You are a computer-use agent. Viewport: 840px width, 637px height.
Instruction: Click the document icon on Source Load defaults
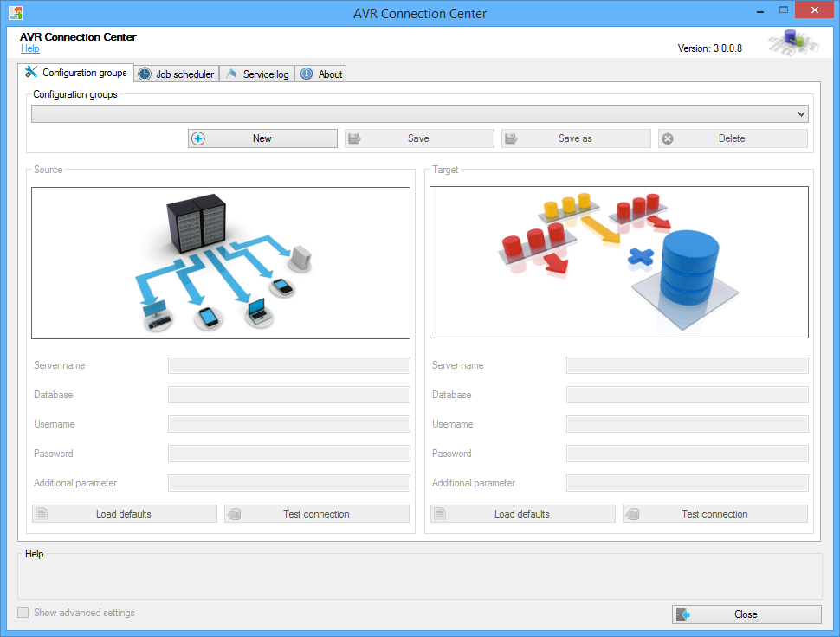(42, 514)
